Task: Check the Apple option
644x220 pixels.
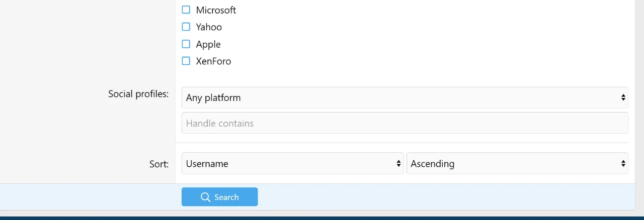Action: pyautogui.click(x=186, y=44)
